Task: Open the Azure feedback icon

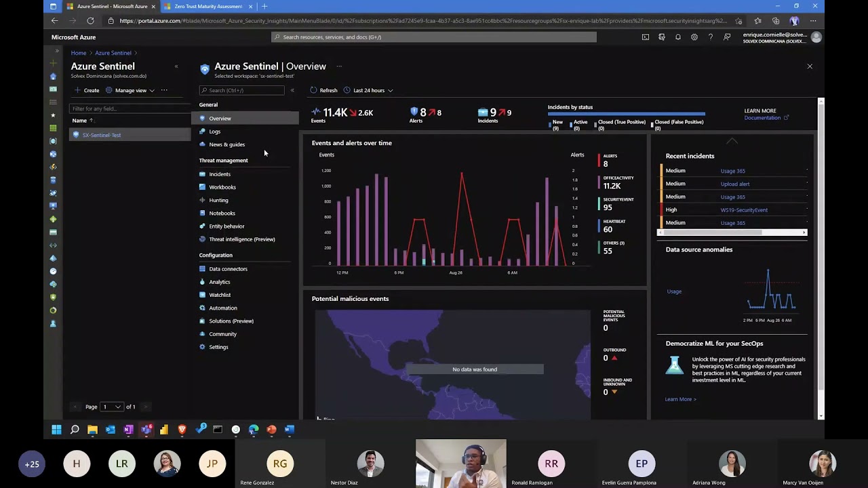Action: (727, 37)
